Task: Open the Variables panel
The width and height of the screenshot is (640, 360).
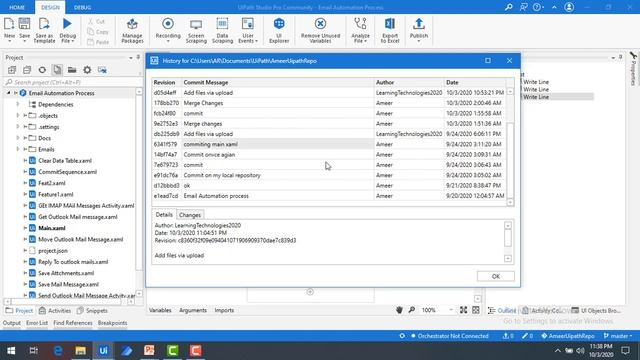Action: tap(160, 310)
